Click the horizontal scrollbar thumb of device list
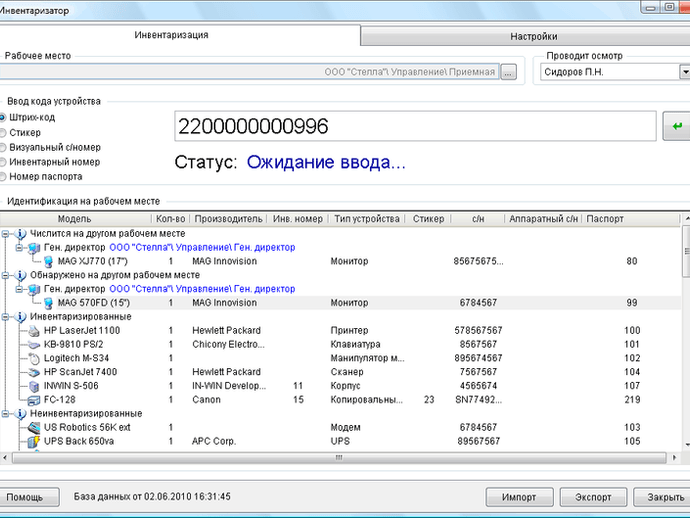690x518 pixels. pos(339,458)
